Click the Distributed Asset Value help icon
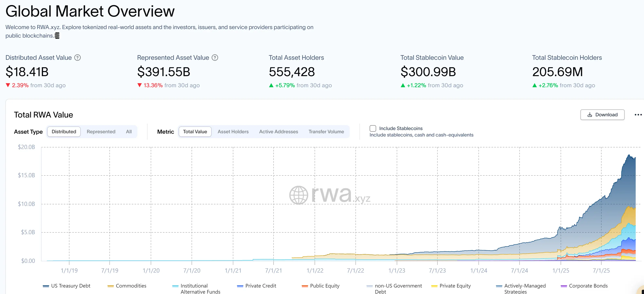The image size is (644, 294). tap(77, 58)
